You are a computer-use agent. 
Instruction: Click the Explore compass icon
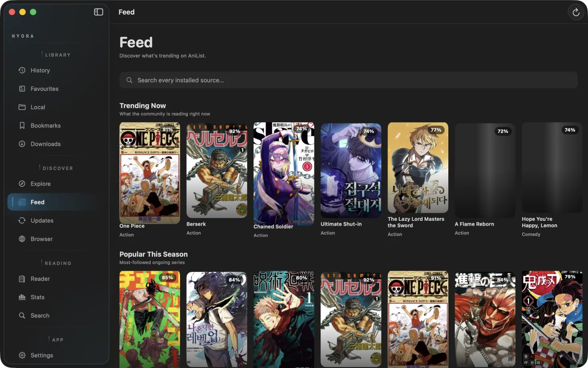22,184
